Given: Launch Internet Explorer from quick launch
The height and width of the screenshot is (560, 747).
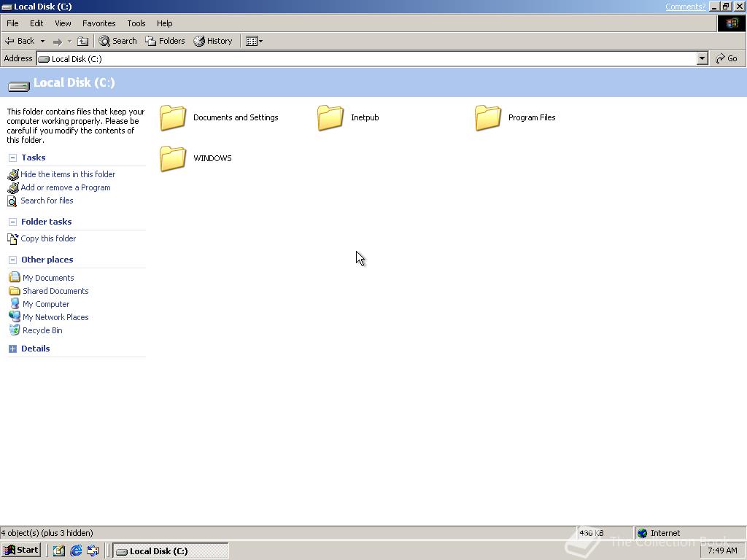Looking at the screenshot, I should coord(76,551).
